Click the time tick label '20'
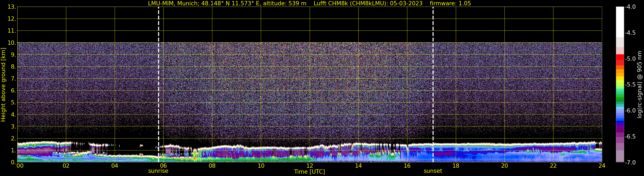 pyautogui.click(x=505, y=166)
